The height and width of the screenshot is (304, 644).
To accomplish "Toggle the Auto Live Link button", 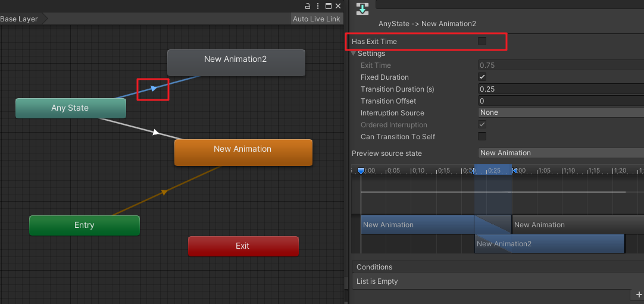I will (316, 18).
